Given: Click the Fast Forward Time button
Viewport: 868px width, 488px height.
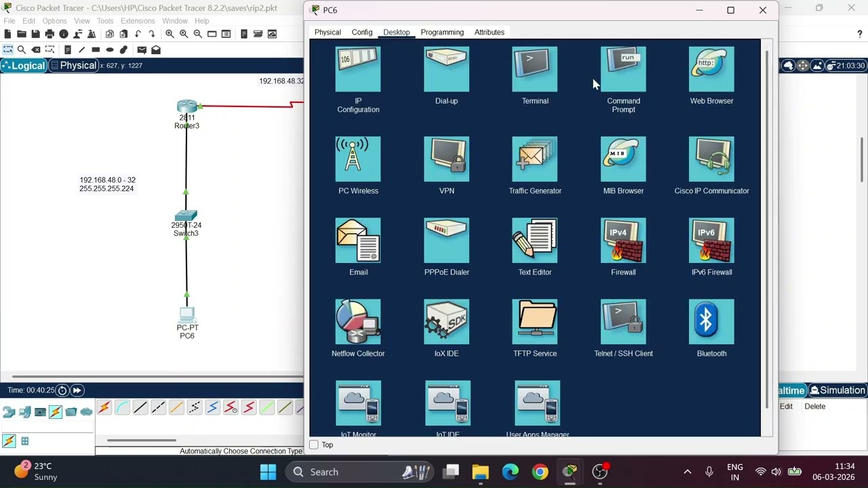Looking at the screenshot, I should (x=77, y=390).
